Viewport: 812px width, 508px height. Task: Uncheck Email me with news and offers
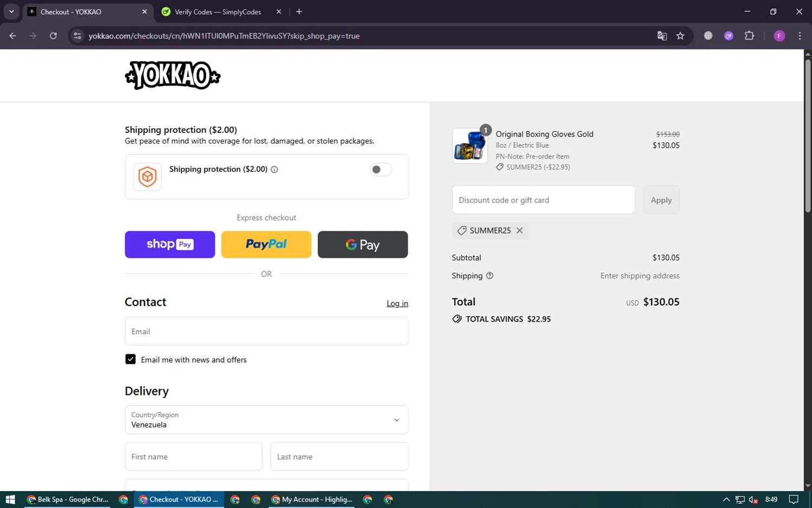(130, 359)
